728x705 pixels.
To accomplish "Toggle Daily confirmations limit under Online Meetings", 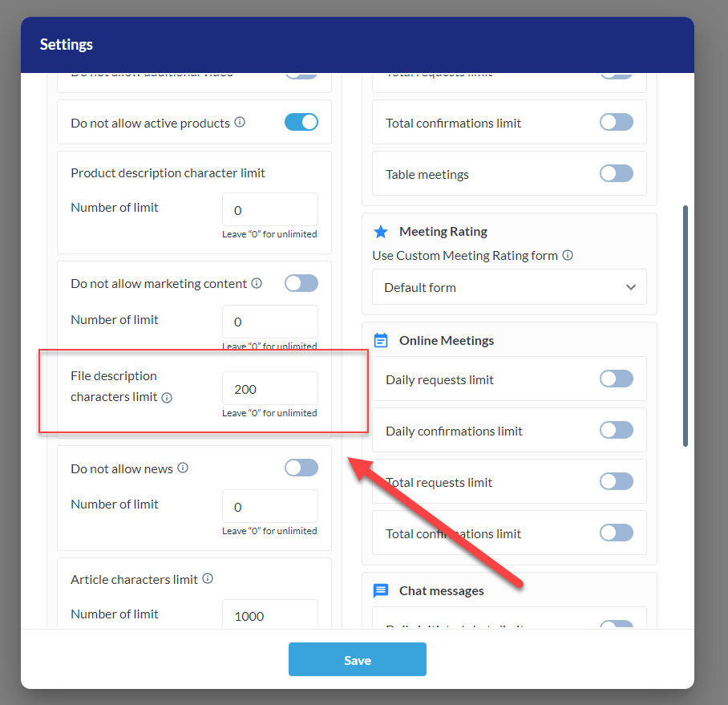I will tap(616, 430).
